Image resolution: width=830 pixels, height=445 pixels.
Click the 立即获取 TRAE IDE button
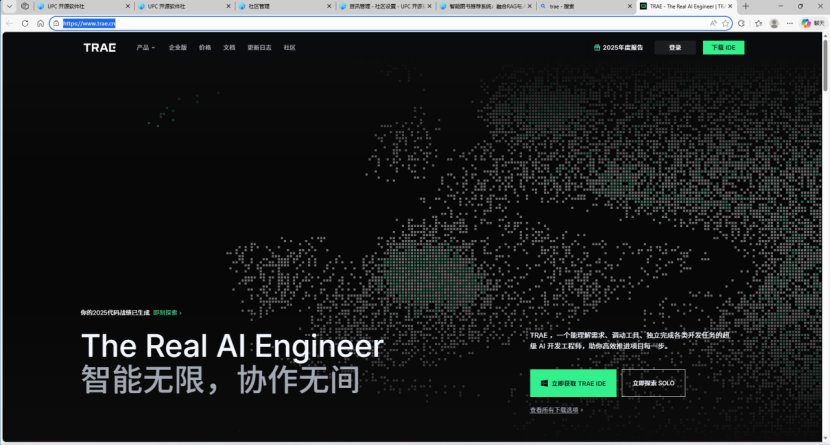(573, 383)
